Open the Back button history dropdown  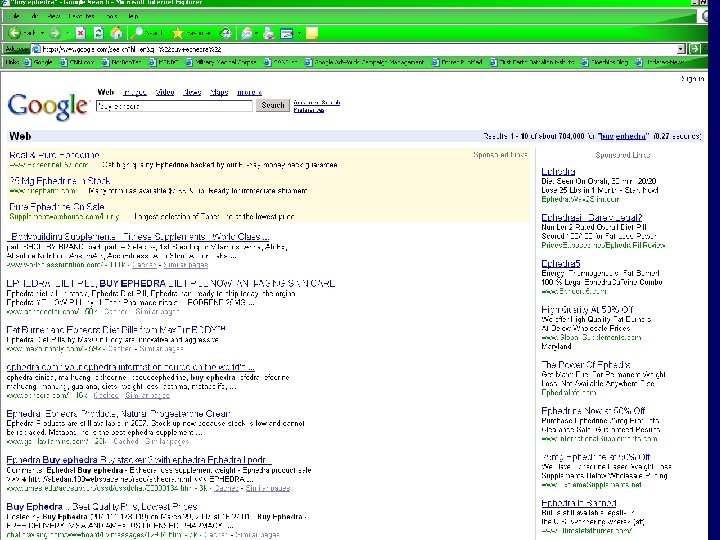(42, 33)
